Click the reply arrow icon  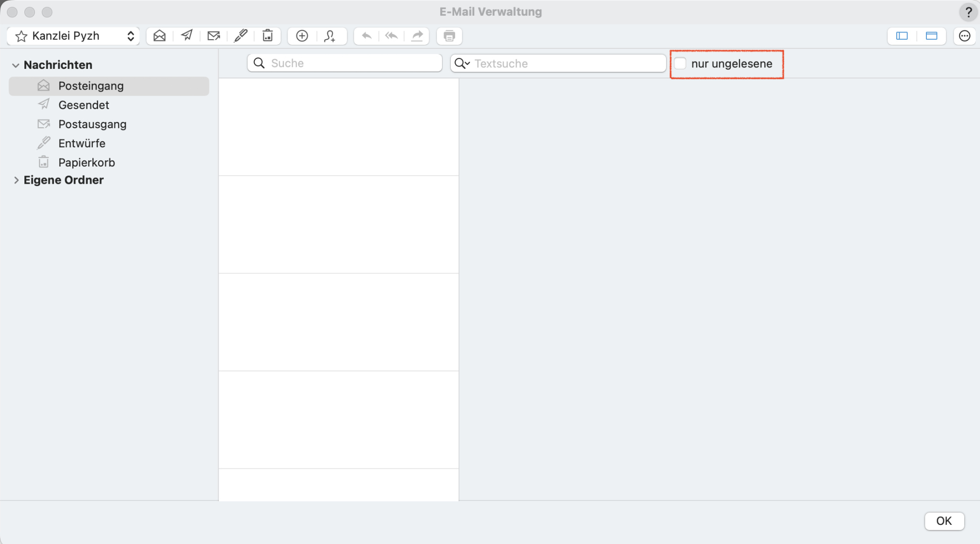click(x=367, y=36)
